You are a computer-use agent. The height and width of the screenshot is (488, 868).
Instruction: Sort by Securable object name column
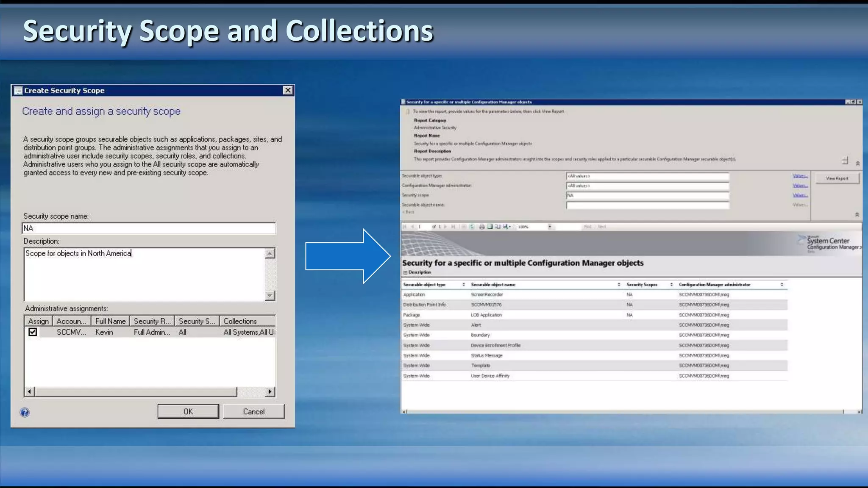point(619,285)
